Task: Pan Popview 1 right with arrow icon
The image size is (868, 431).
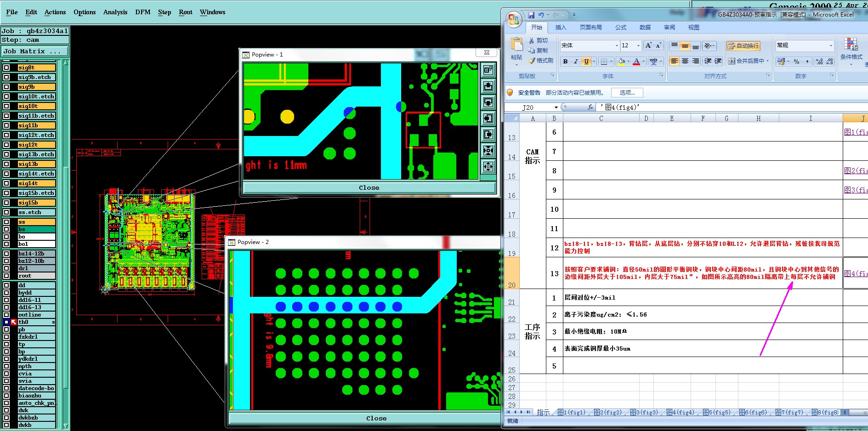Action: 488,134
